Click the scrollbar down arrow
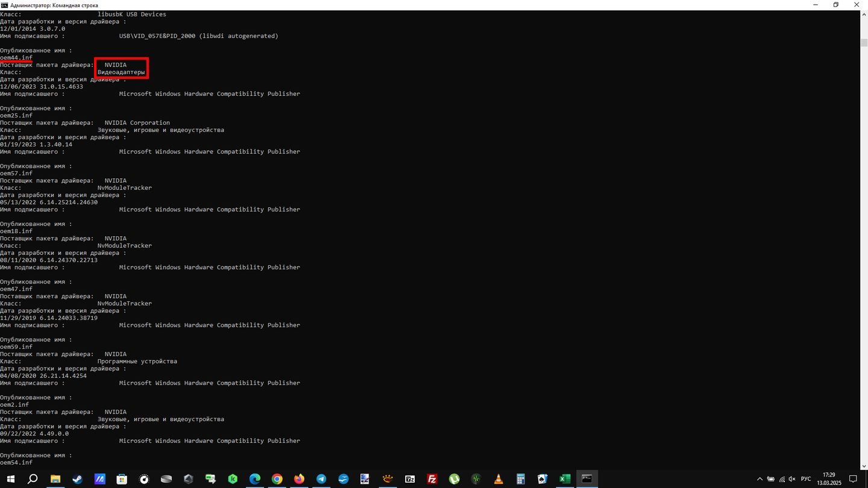868x488 pixels. pyautogui.click(x=863, y=466)
